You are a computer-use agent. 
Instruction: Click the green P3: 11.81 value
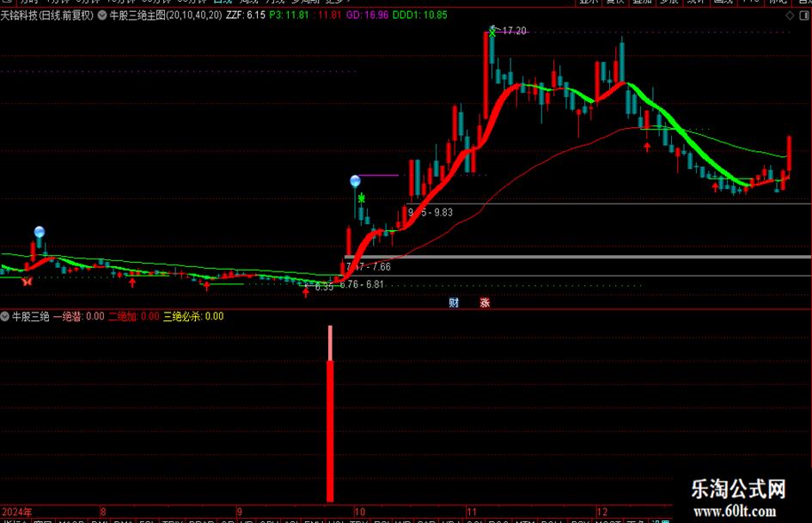(x=289, y=15)
